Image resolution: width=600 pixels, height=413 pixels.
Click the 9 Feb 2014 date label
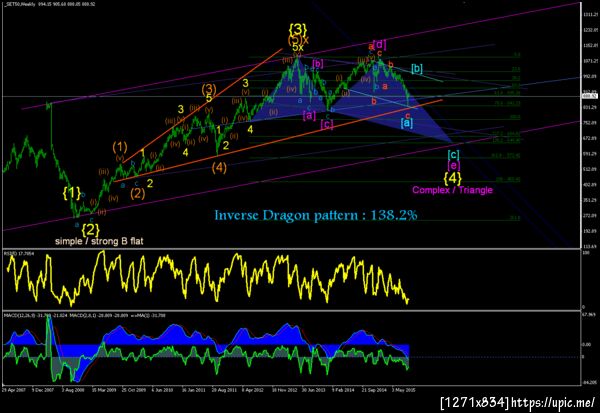point(343,390)
